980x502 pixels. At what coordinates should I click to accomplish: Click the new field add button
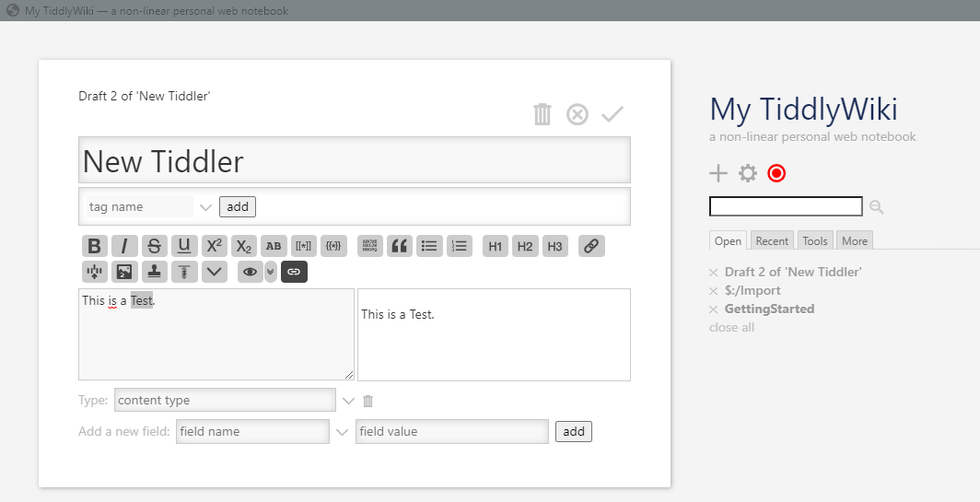[x=574, y=431]
